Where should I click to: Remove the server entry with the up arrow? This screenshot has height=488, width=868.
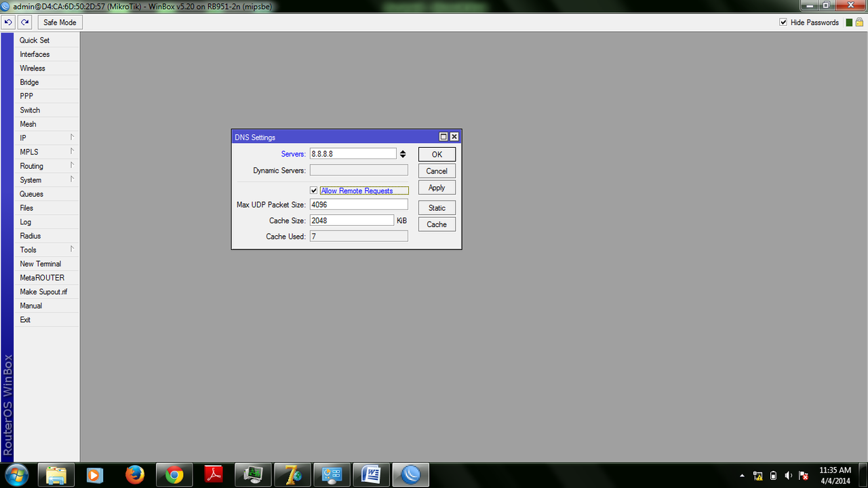click(403, 151)
